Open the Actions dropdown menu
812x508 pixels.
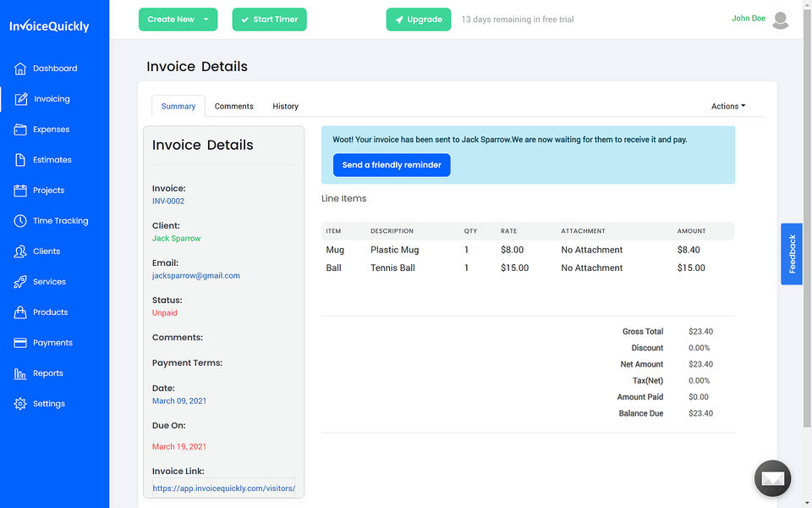click(728, 107)
